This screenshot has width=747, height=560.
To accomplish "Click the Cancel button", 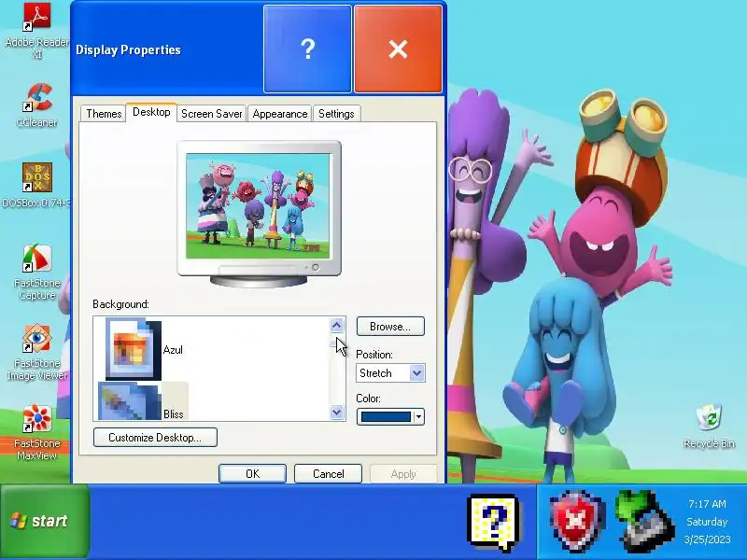I will [329, 474].
